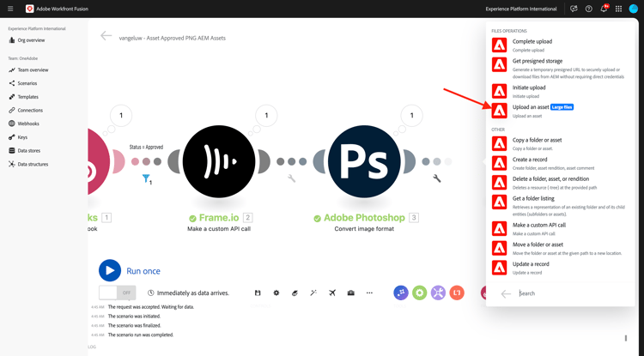Choose Make a custom API call in list
The height and width of the screenshot is (356, 644).
pyautogui.click(x=560, y=228)
